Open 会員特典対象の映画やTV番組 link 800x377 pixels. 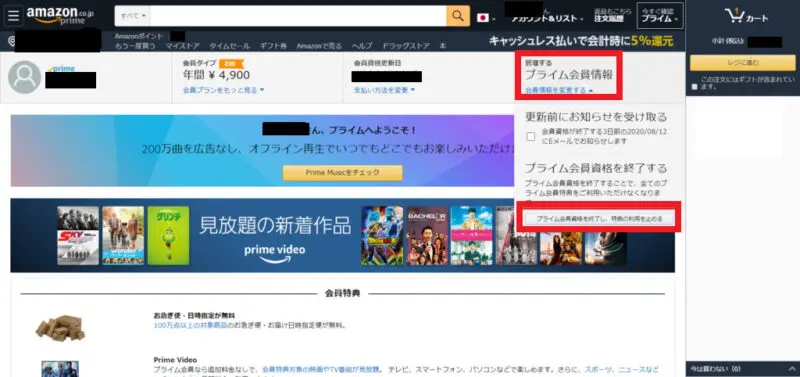point(321,369)
